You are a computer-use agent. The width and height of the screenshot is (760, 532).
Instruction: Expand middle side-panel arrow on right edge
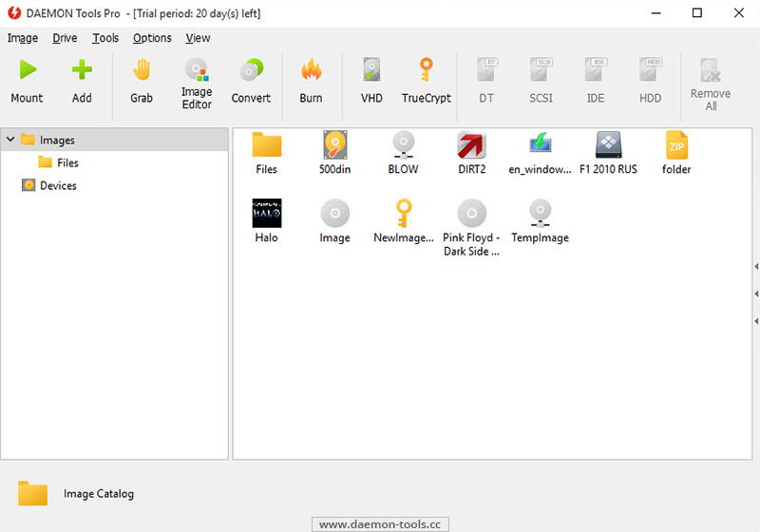(x=756, y=294)
